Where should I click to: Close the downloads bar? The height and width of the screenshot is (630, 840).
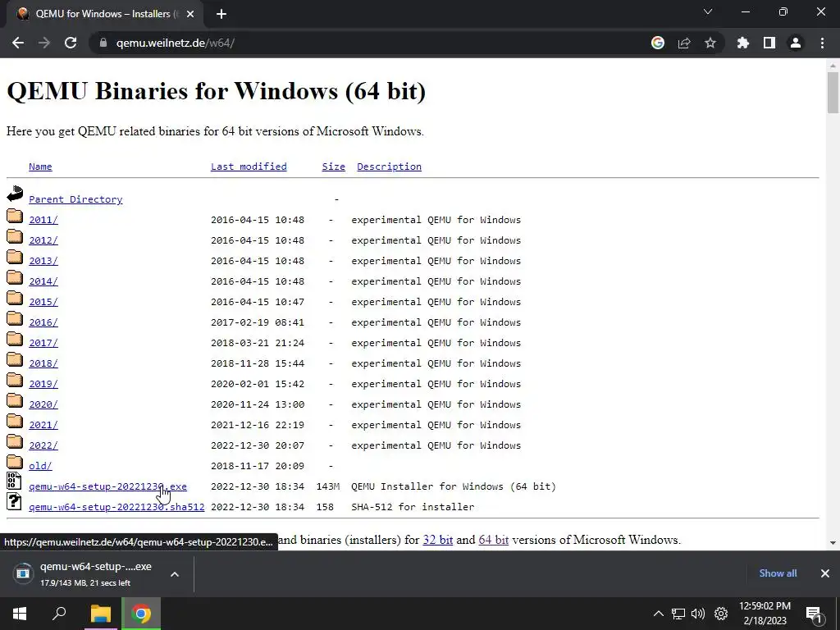[x=825, y=573]
